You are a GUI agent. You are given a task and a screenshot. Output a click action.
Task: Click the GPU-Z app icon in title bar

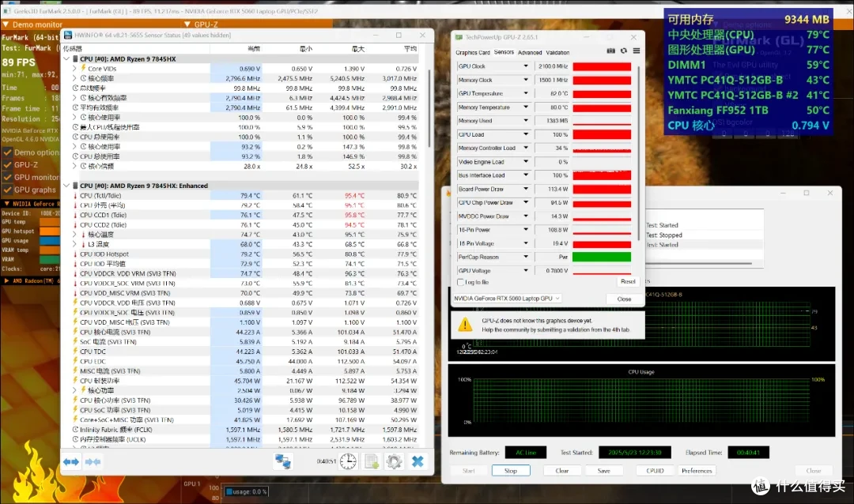click(x=459, y=37)
